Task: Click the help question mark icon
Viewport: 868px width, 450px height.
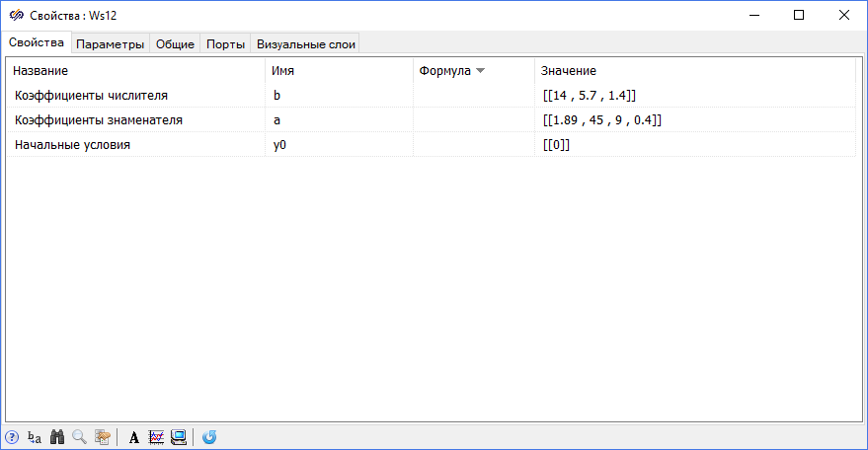Action: click(12, 437)
